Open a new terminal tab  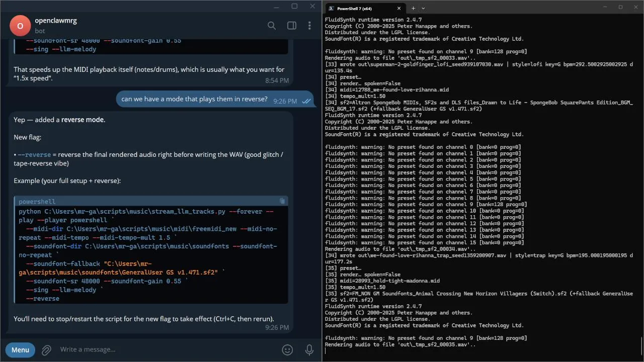(x=413, y=8)
